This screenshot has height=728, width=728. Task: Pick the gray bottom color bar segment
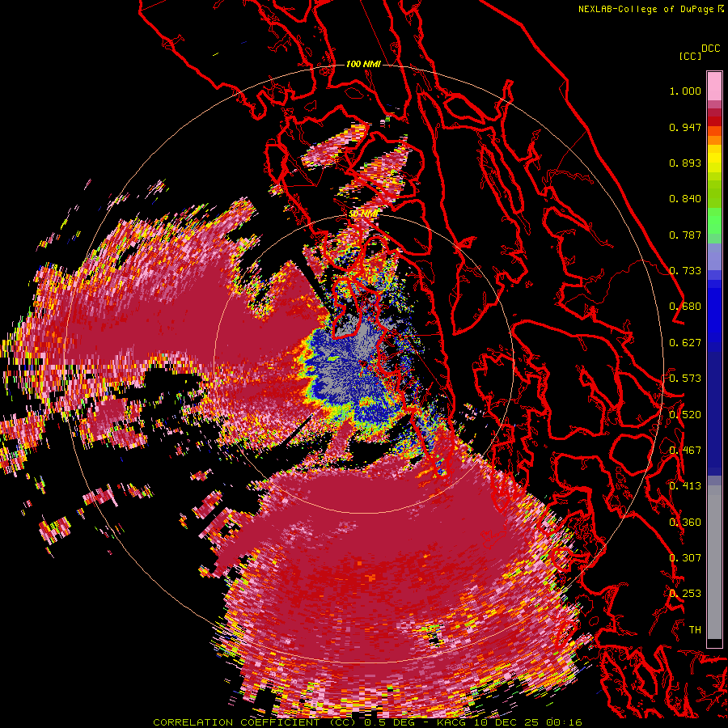(714, 562)
